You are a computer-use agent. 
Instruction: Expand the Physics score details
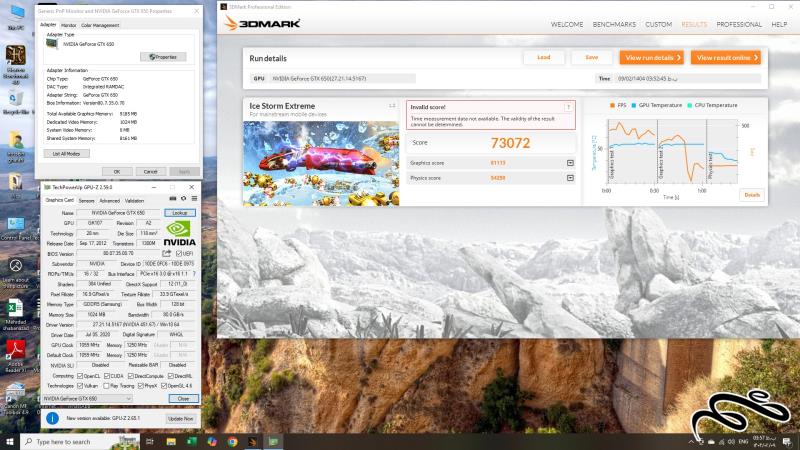pyautogui.click(x=570, y=178)
